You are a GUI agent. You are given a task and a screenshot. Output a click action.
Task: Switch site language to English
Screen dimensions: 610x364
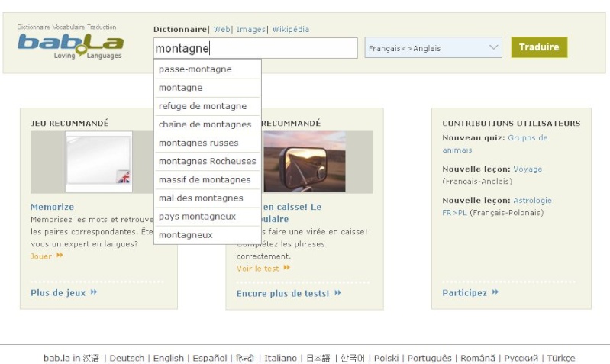(169, 358)
